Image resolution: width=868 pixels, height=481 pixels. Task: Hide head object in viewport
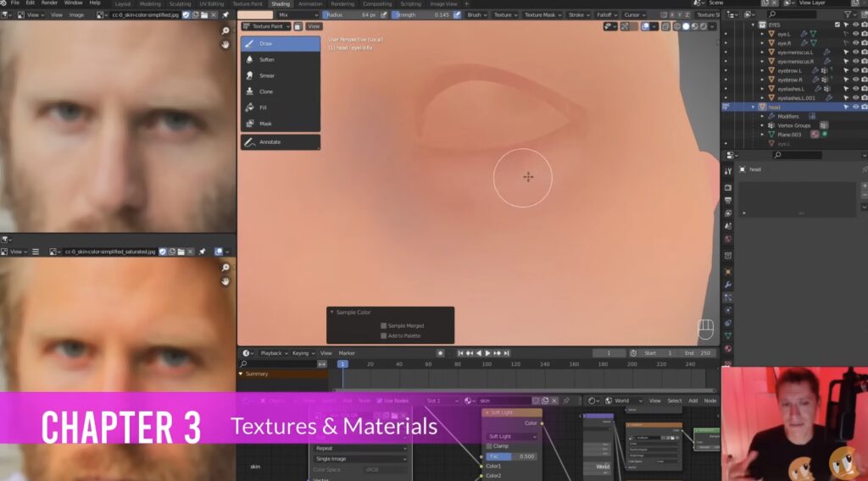(855, 108)
